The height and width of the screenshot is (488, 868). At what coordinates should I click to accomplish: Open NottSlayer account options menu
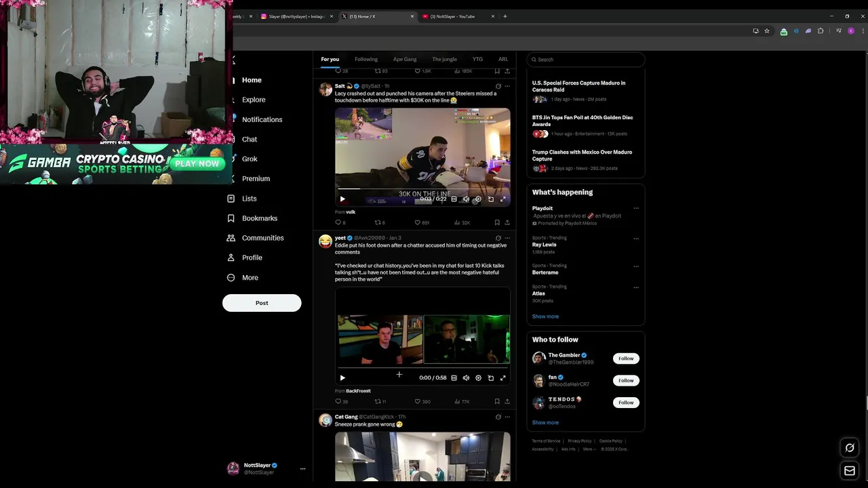[x=302, y=468]
